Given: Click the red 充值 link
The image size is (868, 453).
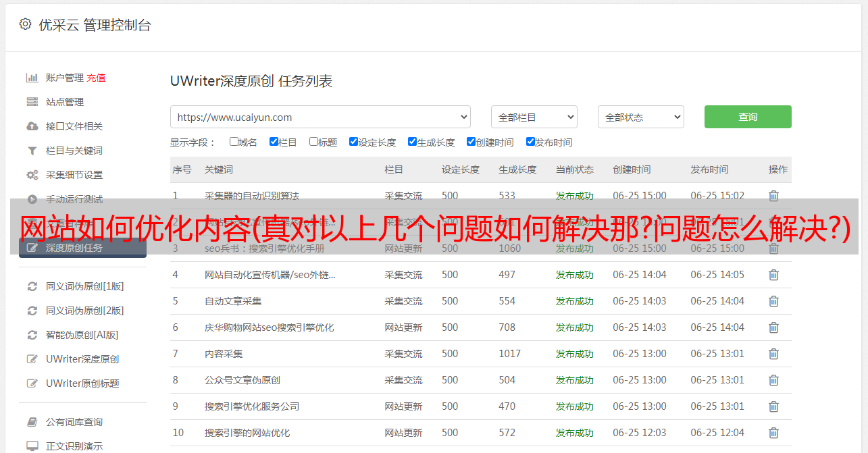Looking at the screenshot, I should point(96,78).
